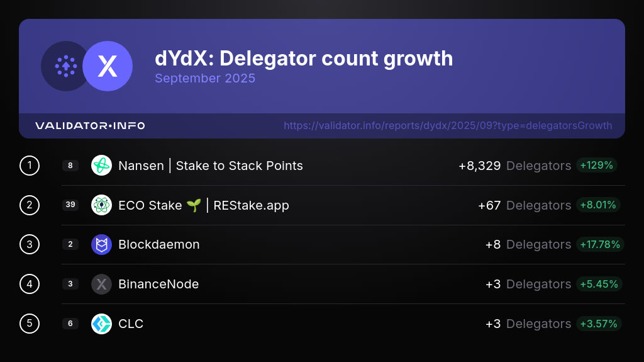Click the Blockdaemon validator logo

tap(101, 244)
